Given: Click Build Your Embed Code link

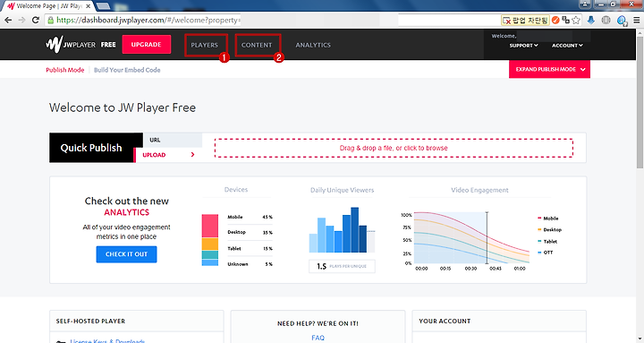Looking at the screenshot, I should [127, 70].
